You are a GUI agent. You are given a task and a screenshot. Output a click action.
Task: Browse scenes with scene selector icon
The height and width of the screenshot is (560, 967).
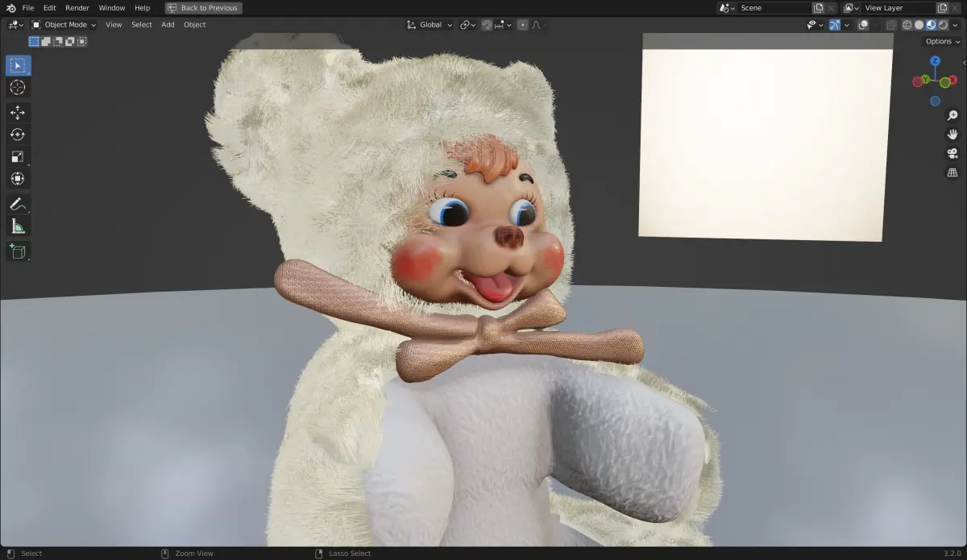pos(727,8)
